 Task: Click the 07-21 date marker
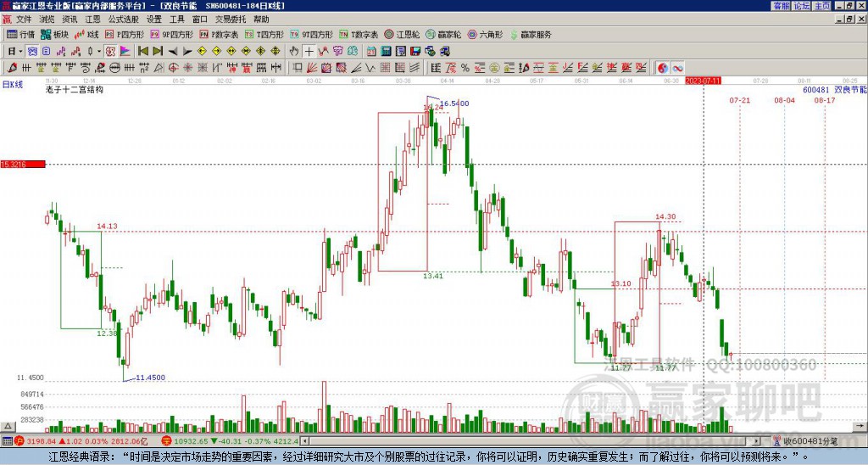[739, 100]
